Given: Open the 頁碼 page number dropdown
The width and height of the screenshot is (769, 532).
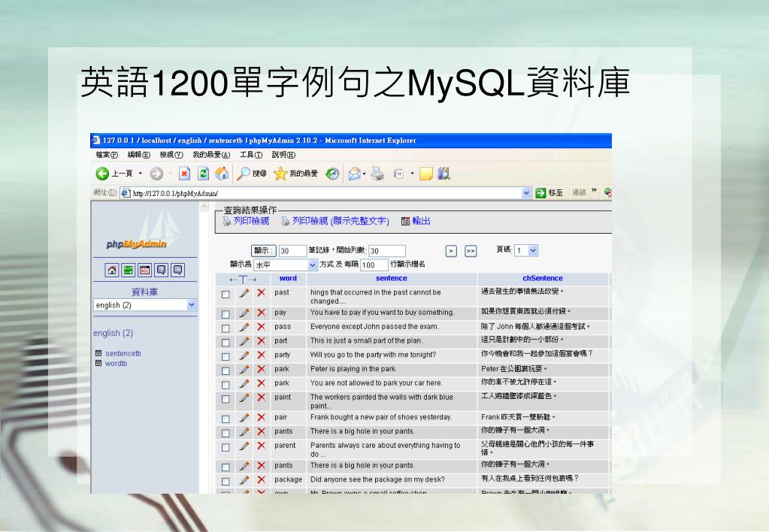Looking at the screenshot, I should pos(526,250).
